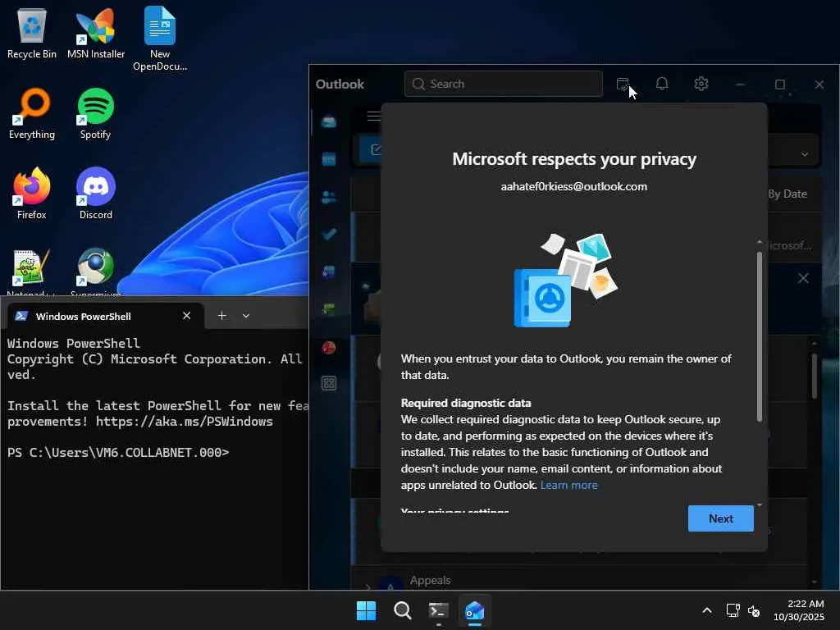Open the Mail icon in Outlook's sidebar
Image resolution: width=840 pixels, height=630 pixels.
click(329, 121)
